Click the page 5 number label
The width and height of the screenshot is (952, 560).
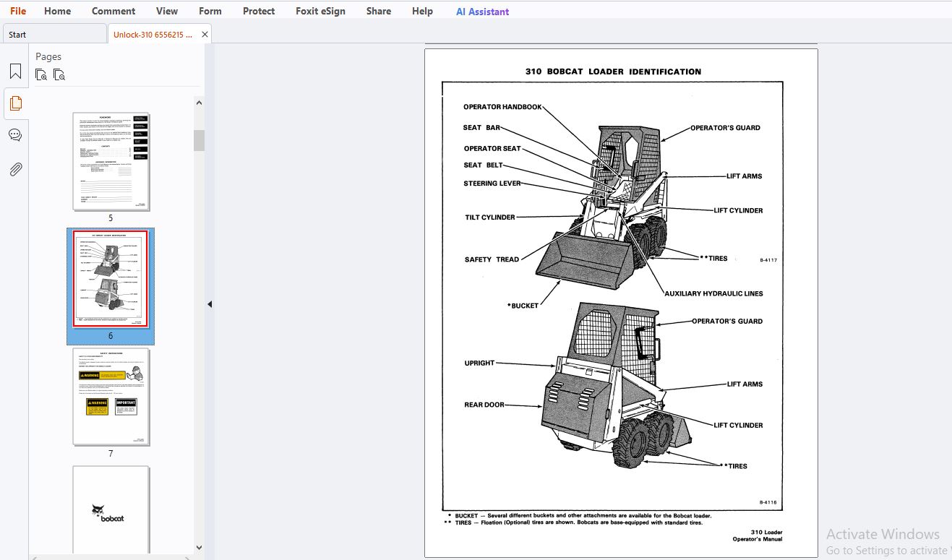point(111,217)
